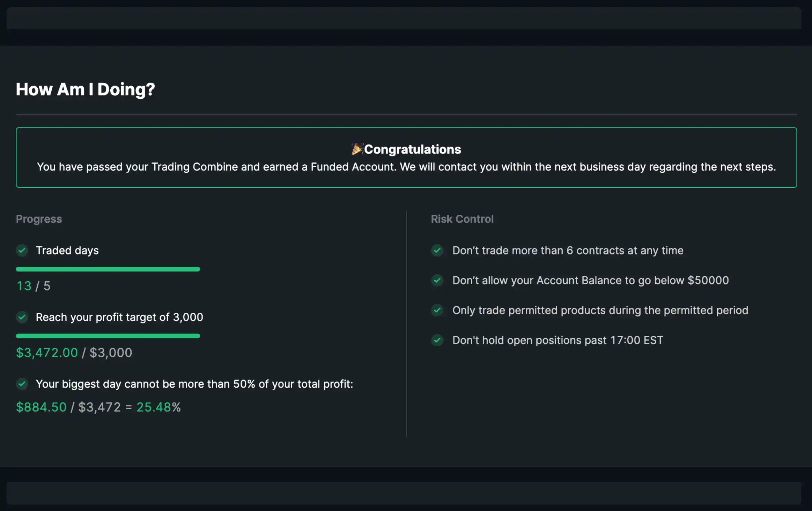The image size is (812, 511).
Task: Select the Account Balance rule checkmark
Action: click(437, 281)
